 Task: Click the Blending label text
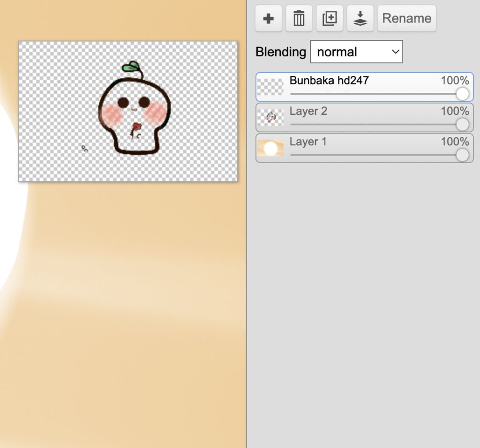[x=281, y=52]
